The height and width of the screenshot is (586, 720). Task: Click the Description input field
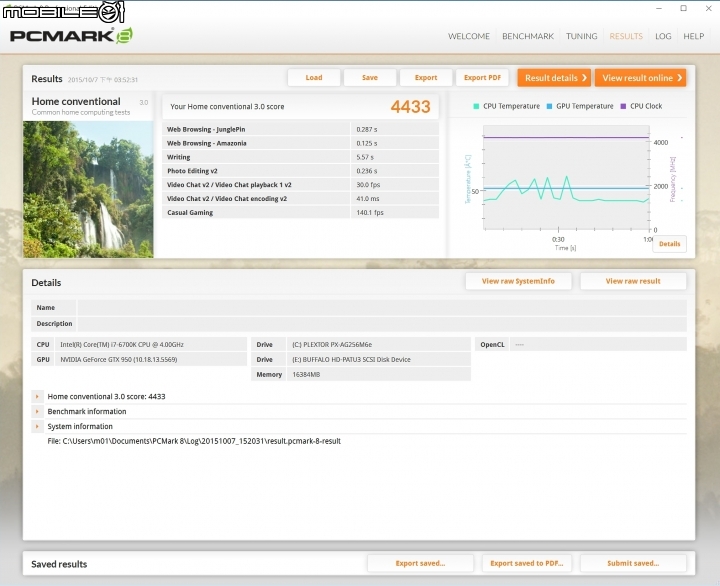pos(382,323)
